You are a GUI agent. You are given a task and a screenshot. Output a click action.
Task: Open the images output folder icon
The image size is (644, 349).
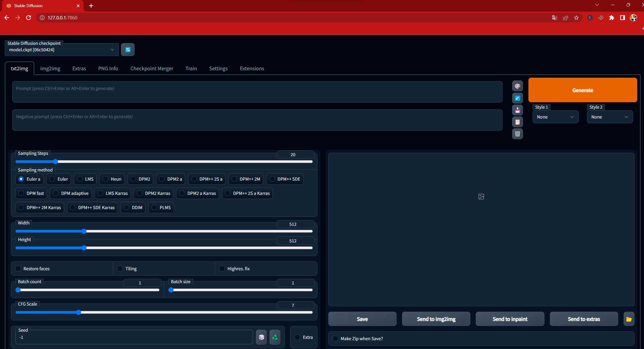click(628, 319)
